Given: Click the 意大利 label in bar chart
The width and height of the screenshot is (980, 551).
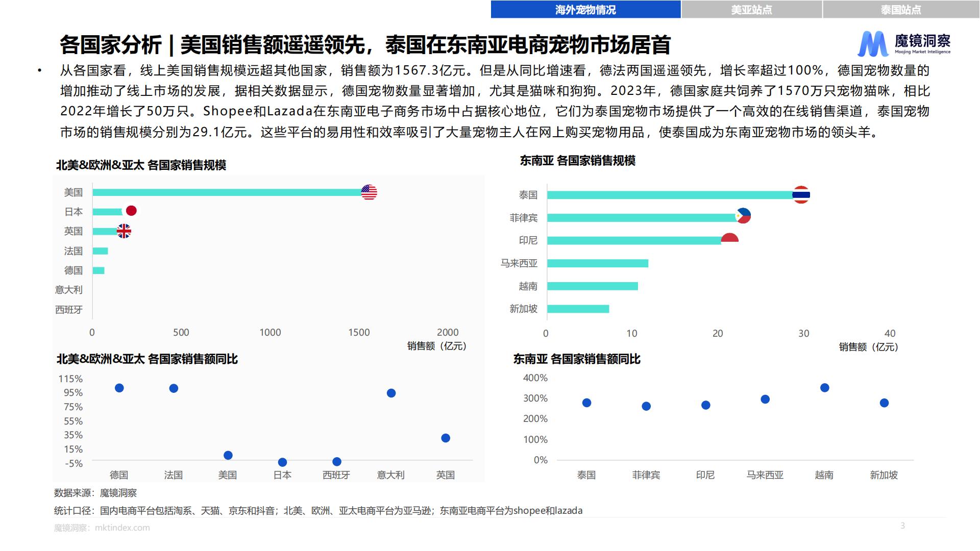Looking at the screenshot, I should 69,290.
